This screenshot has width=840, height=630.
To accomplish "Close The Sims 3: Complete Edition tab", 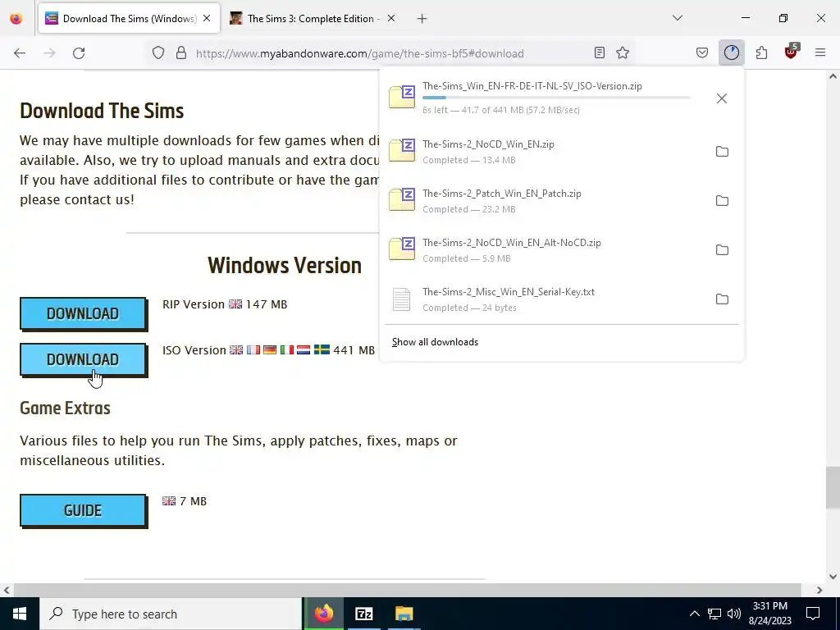I will [x=391, y=18].
